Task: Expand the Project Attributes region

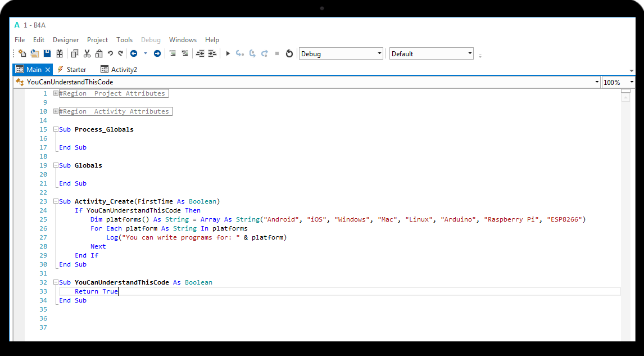Action: coord(56,93)
